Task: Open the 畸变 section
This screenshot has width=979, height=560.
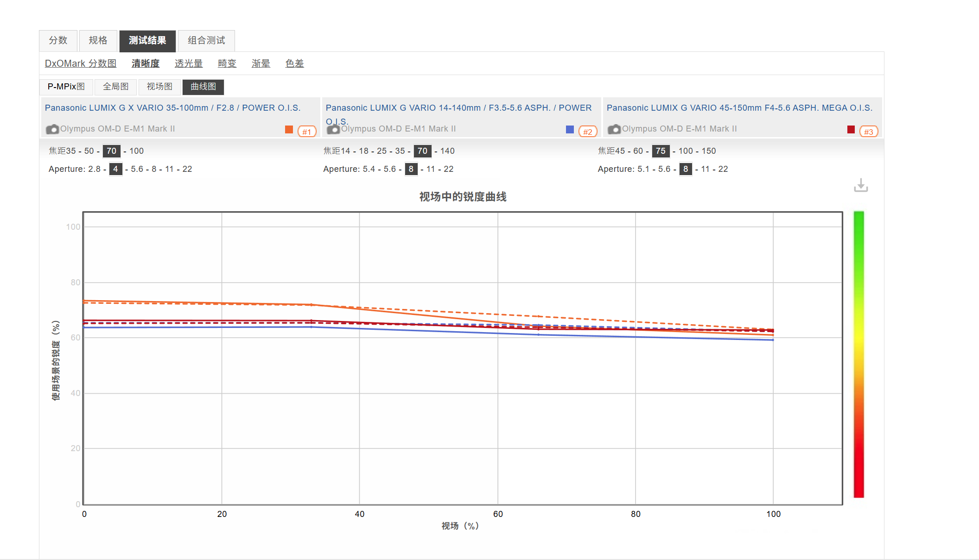Action: 227,63
